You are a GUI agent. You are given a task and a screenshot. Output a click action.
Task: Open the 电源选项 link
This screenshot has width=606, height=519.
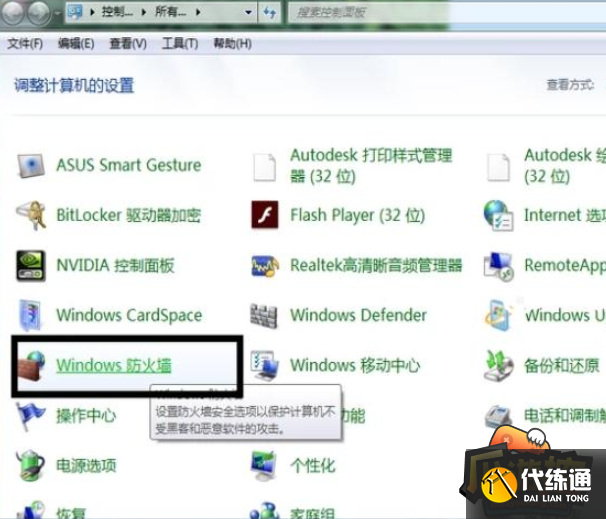pyautogui.click(x=86, y=465)
